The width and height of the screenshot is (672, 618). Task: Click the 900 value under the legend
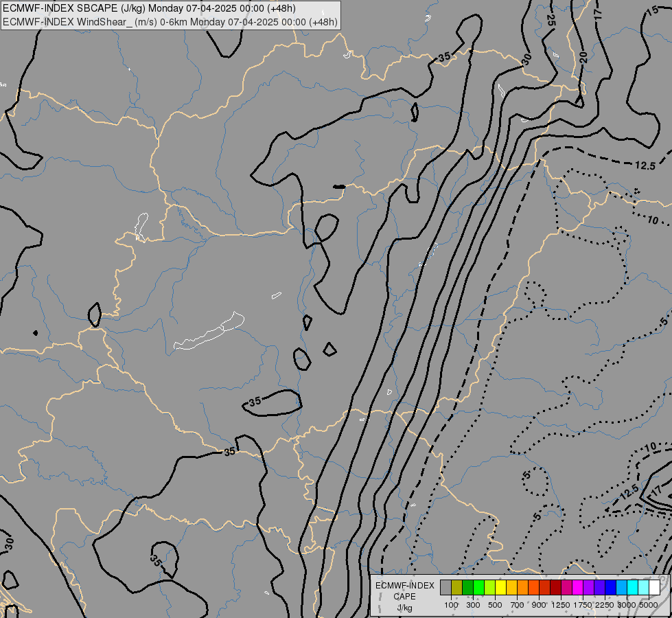pyautogui.click(x=539, y=605)
